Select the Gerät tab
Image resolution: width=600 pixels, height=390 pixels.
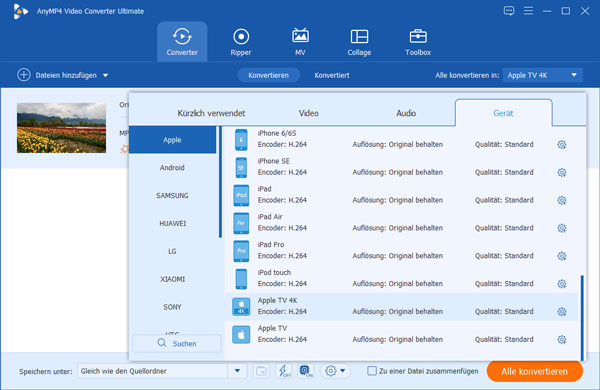pos(503,113)
